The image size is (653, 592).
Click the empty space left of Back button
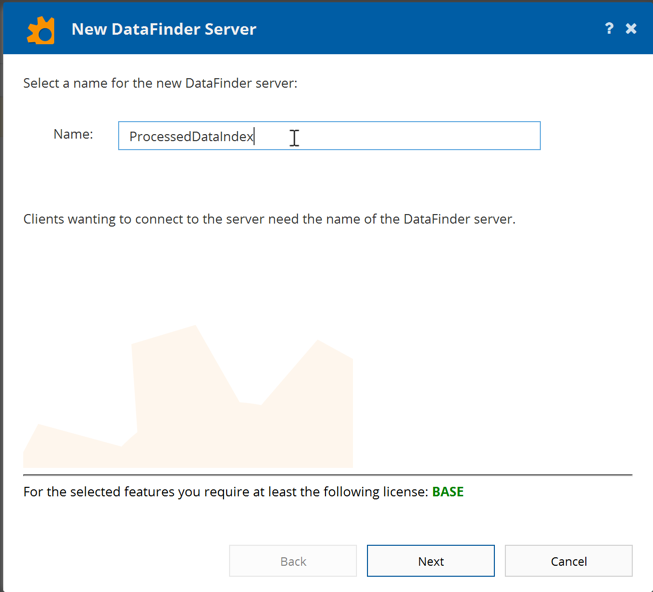click(x=120, y=561)
